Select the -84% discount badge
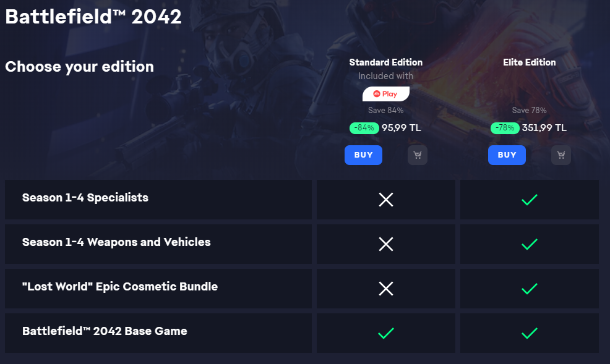The width and height of the screenshot is (610, 364). point(364,128)
